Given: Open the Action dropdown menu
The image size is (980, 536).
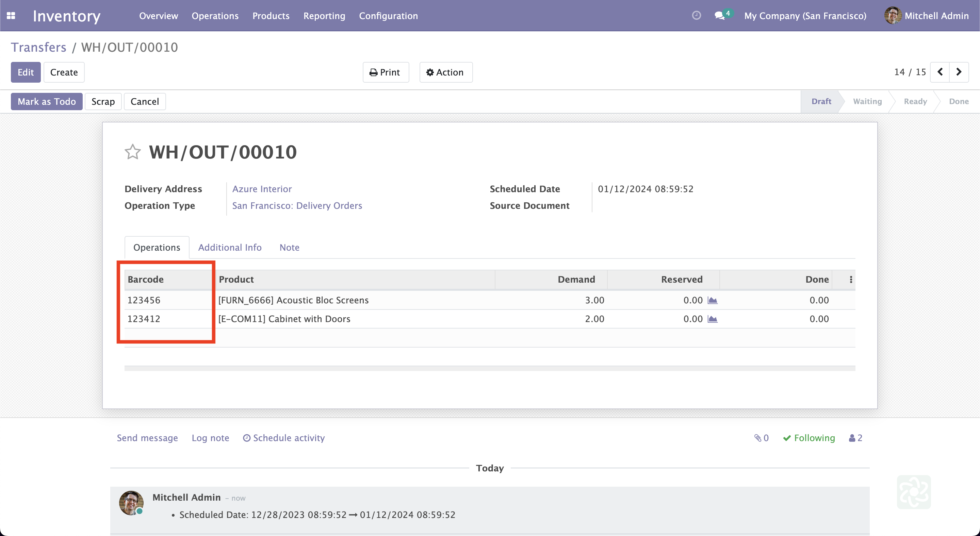Looking at the screenshot, I should (x=445, y=72).
